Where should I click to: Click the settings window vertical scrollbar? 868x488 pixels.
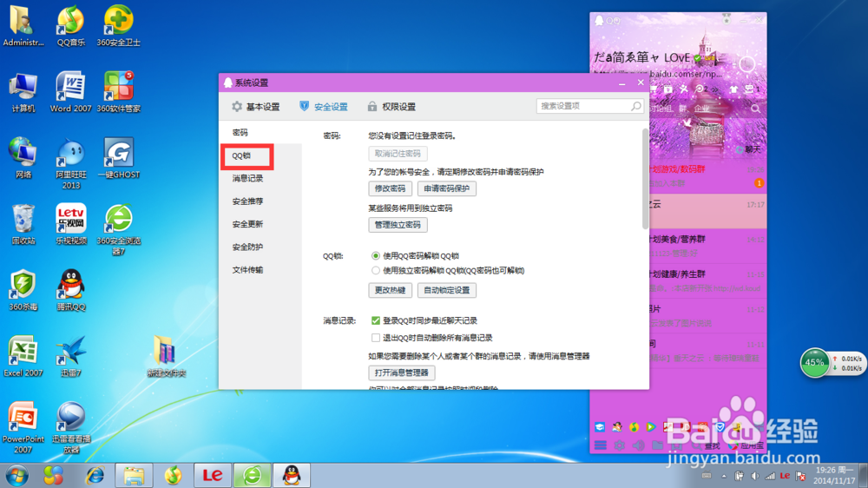[645, 178]
